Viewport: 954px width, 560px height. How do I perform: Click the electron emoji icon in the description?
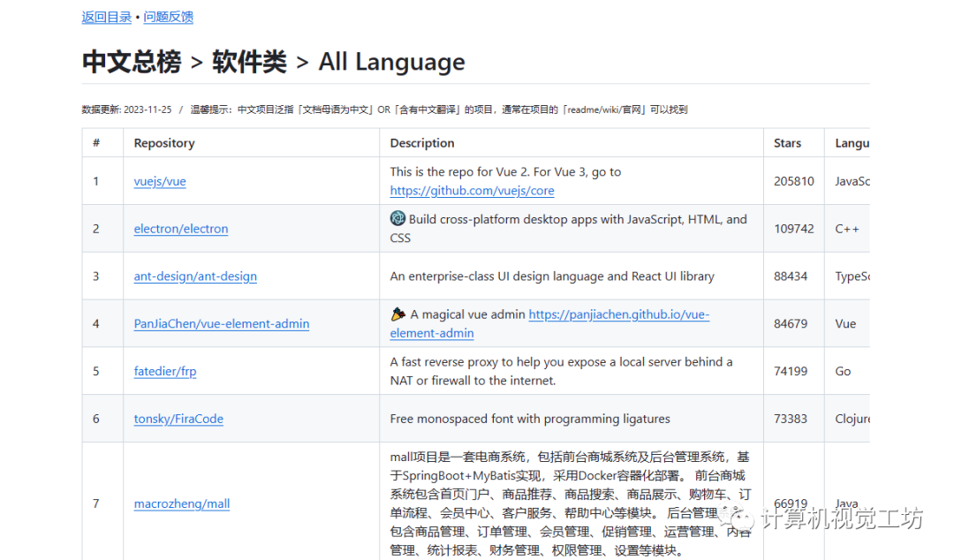point(397,218)
